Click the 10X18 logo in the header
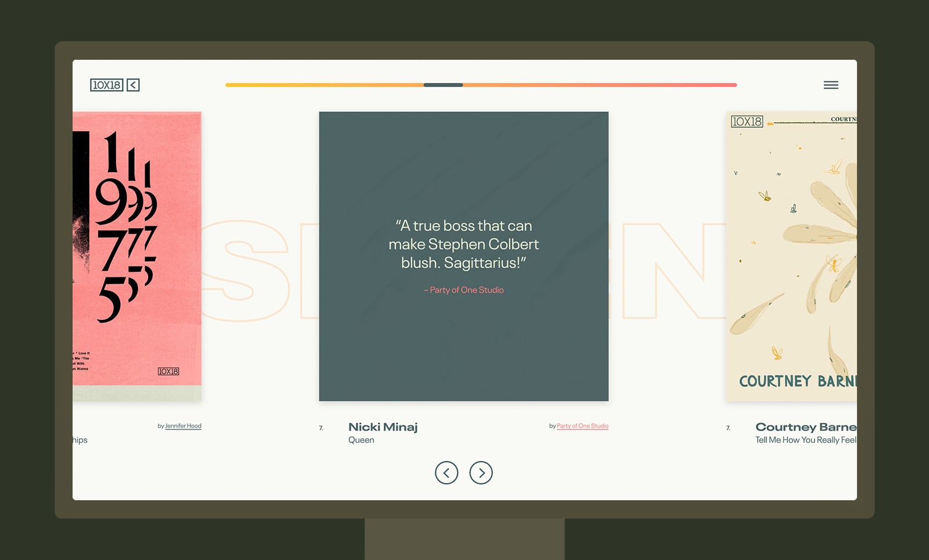This screenshot has height=560, width=929. [106, 85]
